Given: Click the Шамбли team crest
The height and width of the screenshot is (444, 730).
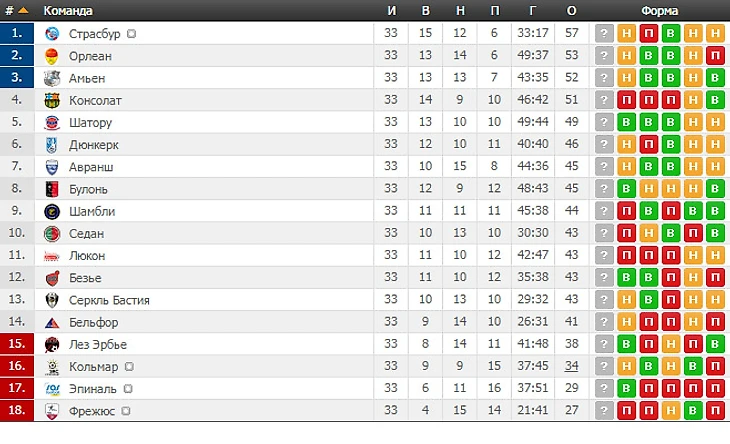Looking at the screenshot, I should (52, 211).
